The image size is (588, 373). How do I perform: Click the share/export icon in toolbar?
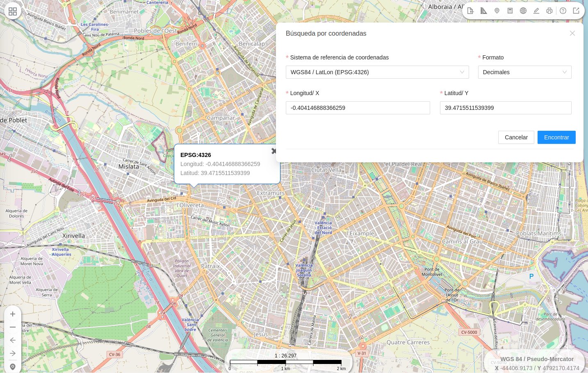click(576, 11)
